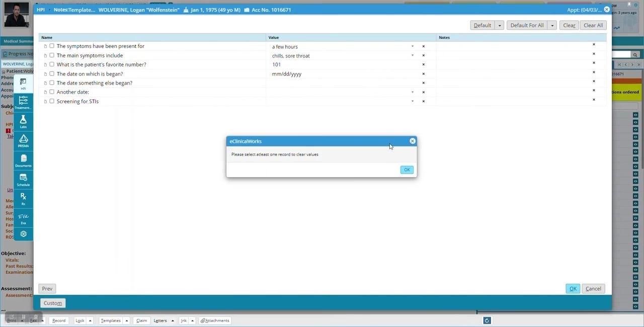Clear notes of 'Screening for STIs' row
Viewport: 644px width, 327px height.
pyautogui.click(x=594, y=100)
